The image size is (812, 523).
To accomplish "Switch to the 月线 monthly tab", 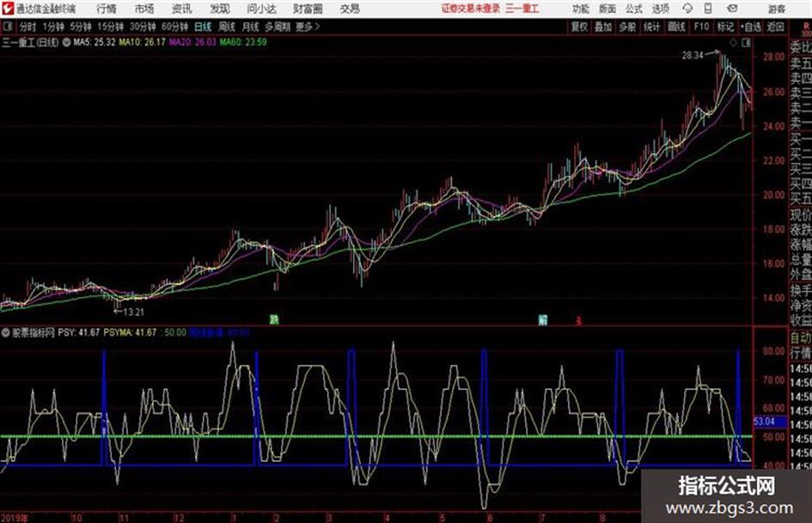I will [x=251, y=27].
